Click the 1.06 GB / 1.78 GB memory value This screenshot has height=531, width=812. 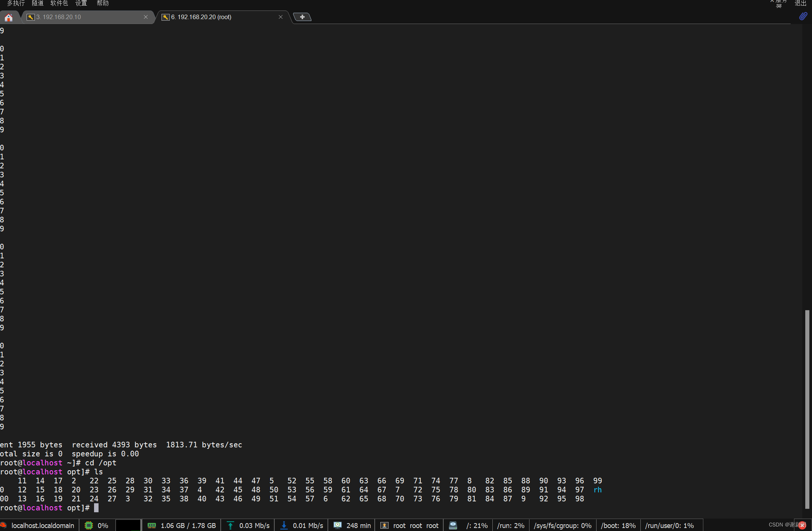(x=188, y=525)
